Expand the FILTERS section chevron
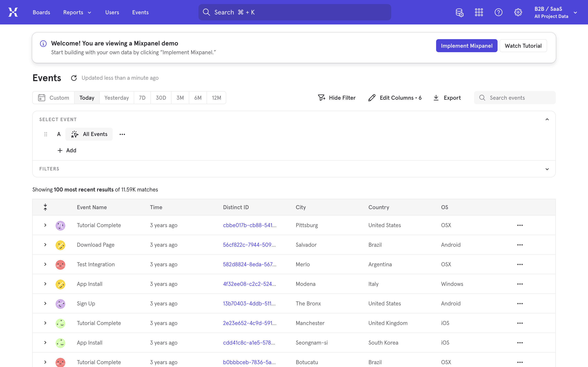This screenshot has height=367, width=588. pos(547,169)
